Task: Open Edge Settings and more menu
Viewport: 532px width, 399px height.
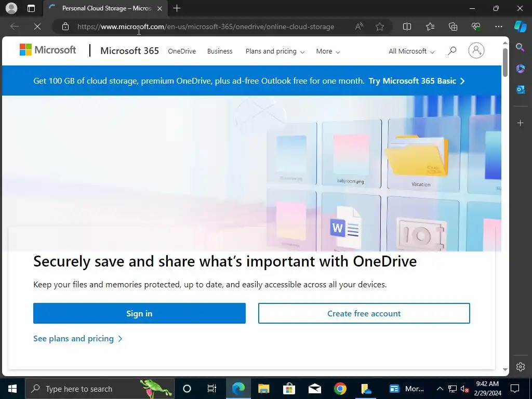Action: click(499, 26)
